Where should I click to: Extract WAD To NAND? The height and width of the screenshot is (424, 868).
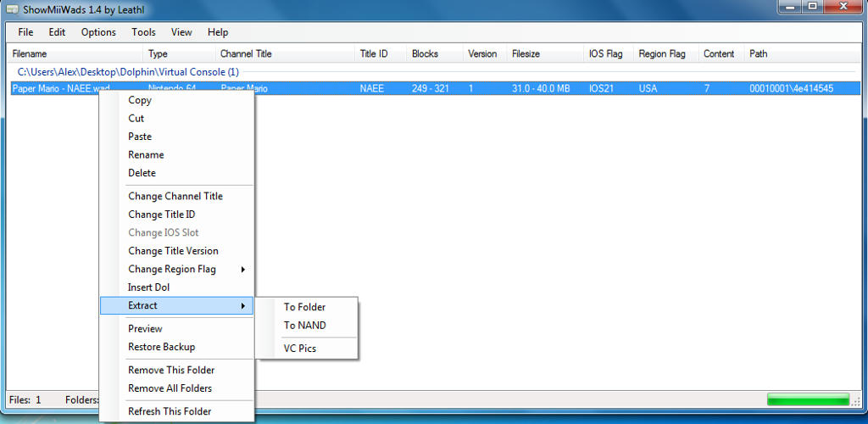click(306, 326)
